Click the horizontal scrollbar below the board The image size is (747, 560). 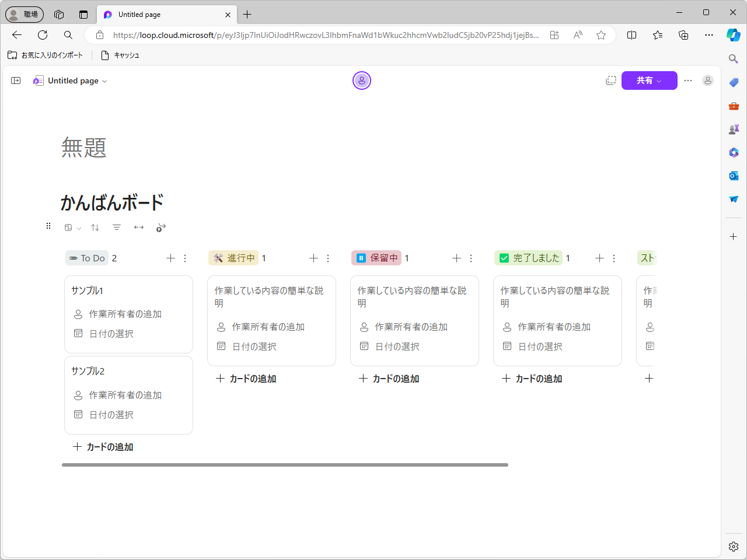pyautogui.click(x=285, y=465)
